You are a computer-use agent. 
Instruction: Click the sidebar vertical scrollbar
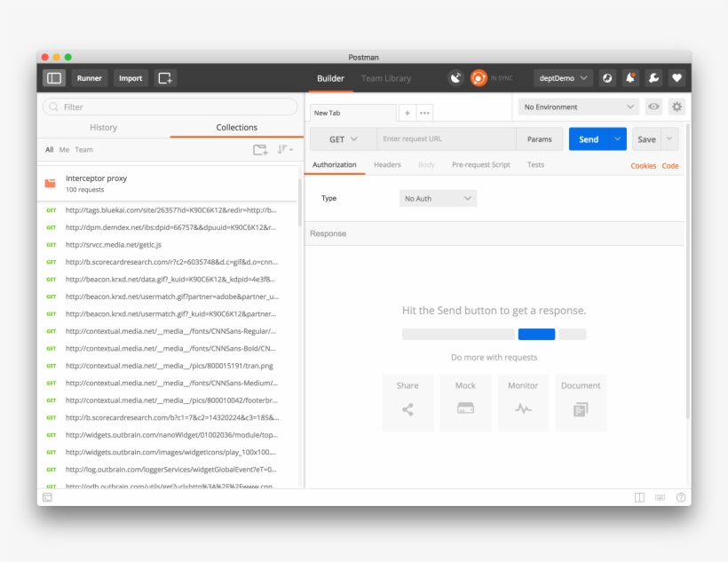[x=300, y=204]
